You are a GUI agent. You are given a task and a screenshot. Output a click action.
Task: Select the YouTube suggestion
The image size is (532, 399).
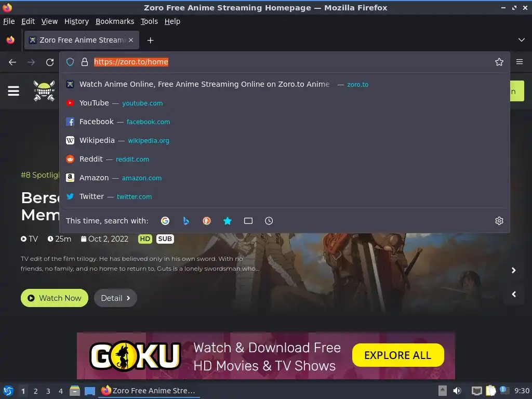[x=284, y=103]
